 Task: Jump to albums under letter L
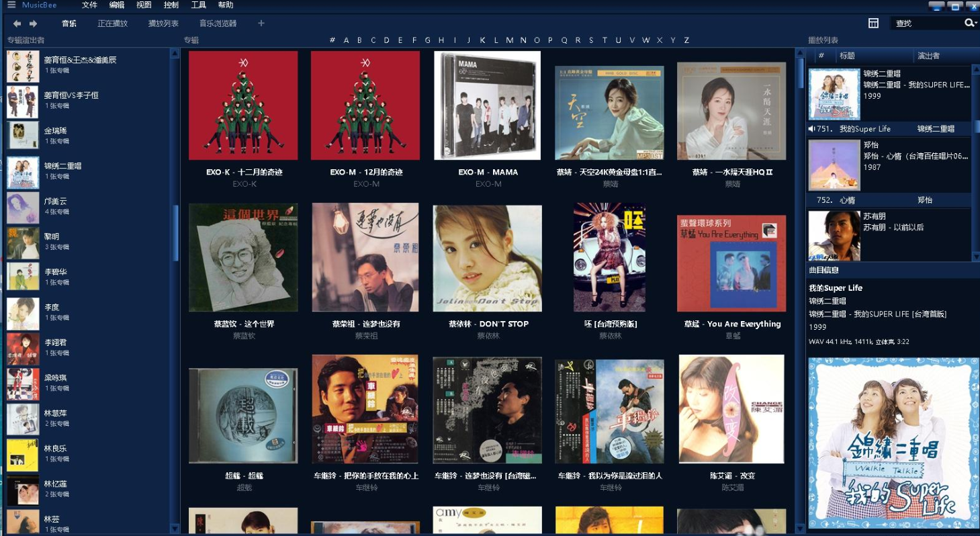[496, 40]
